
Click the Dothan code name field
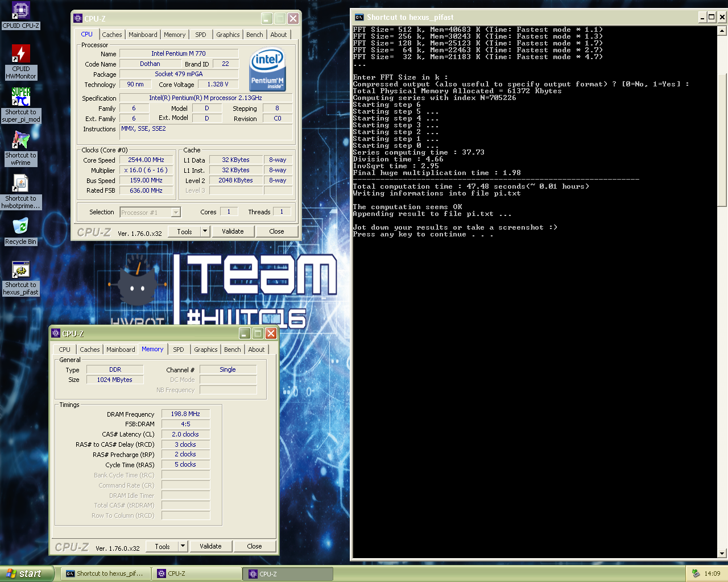point(150,64)
